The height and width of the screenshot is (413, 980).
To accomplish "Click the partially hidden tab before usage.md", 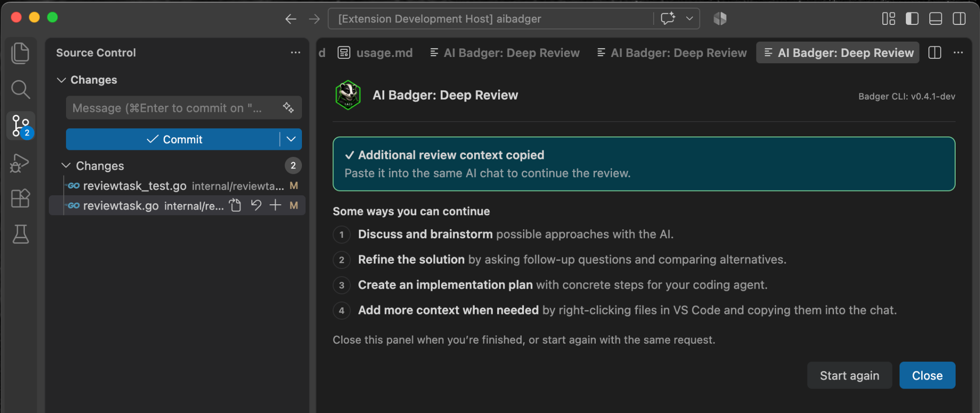I will (322, 53).
